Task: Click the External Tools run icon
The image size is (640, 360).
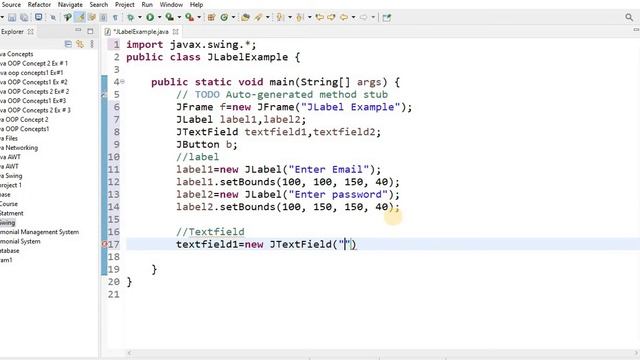Action: click(189, 17)
